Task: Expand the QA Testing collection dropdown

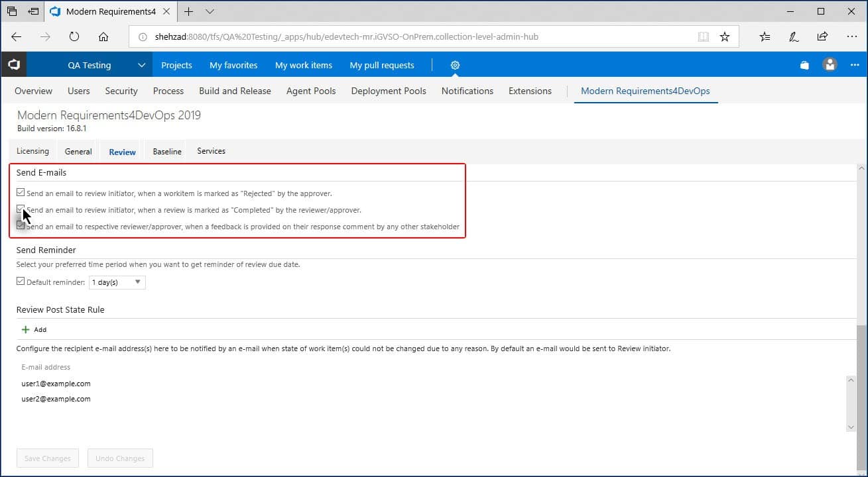Action: click(x=141, y=65)
